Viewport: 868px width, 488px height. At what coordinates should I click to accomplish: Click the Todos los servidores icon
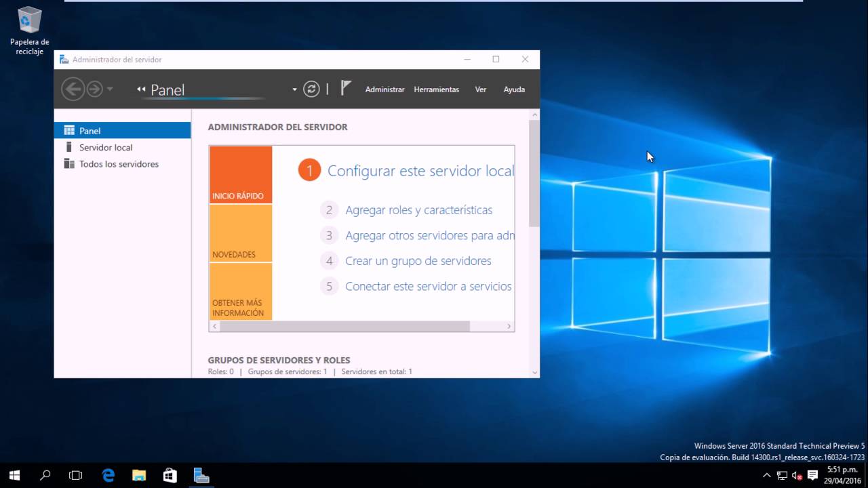68,163
